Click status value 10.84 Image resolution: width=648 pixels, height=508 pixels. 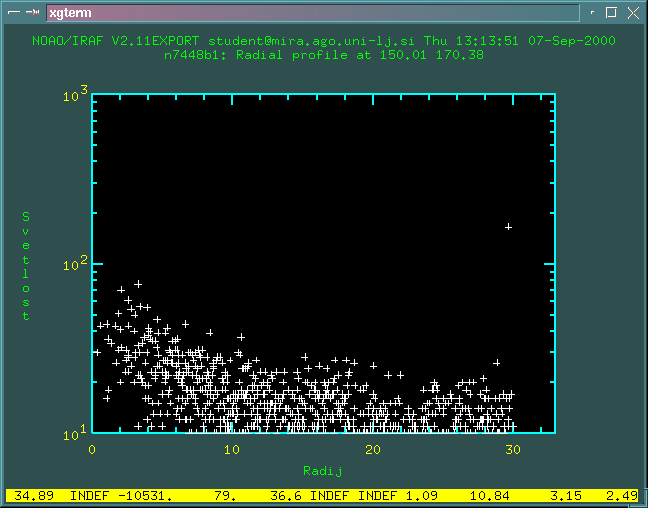(x=490, y=496)
